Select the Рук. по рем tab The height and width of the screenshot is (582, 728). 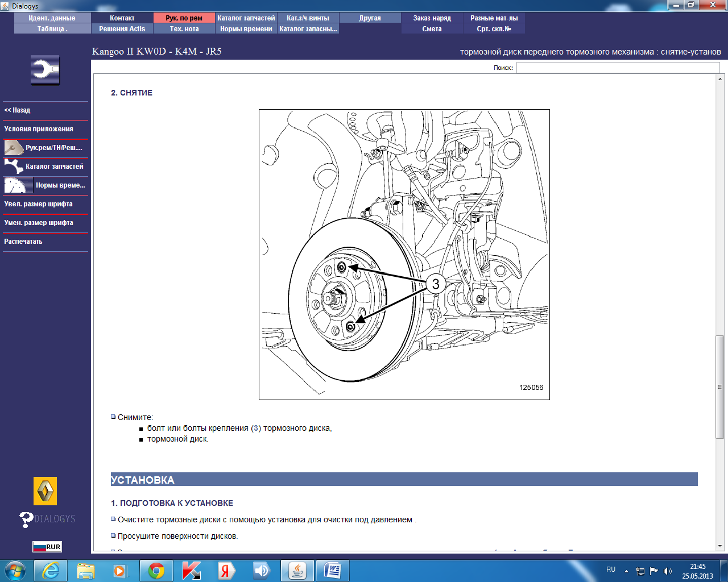(184, 18)
